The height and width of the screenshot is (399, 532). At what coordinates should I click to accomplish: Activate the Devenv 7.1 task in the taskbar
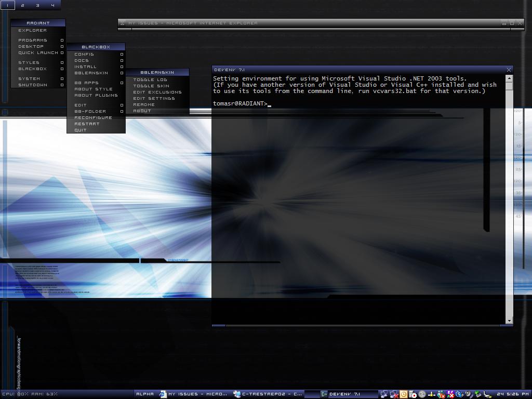pos(341,394)
